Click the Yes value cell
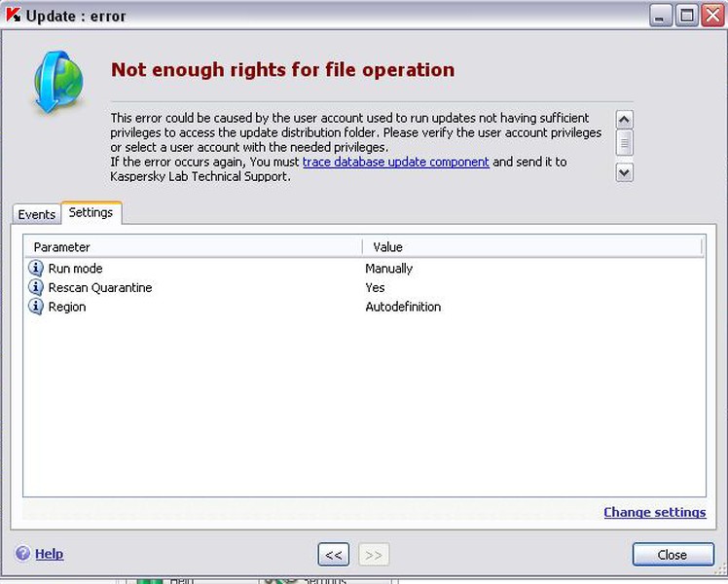728x584 pixels. tap(375, 287)
